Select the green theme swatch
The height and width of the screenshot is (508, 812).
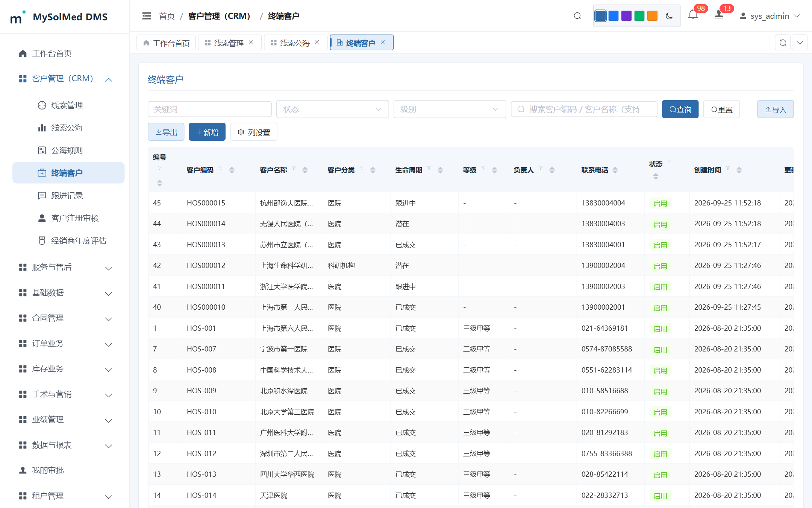[x=639, y=16]
